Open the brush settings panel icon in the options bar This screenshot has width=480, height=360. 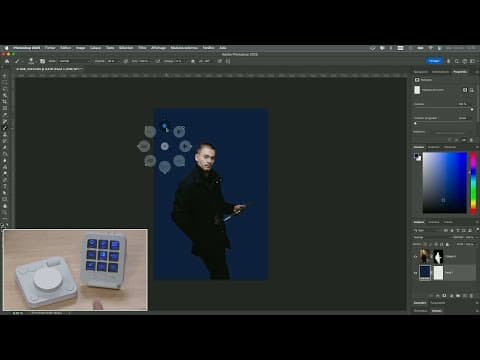point(42,61)
